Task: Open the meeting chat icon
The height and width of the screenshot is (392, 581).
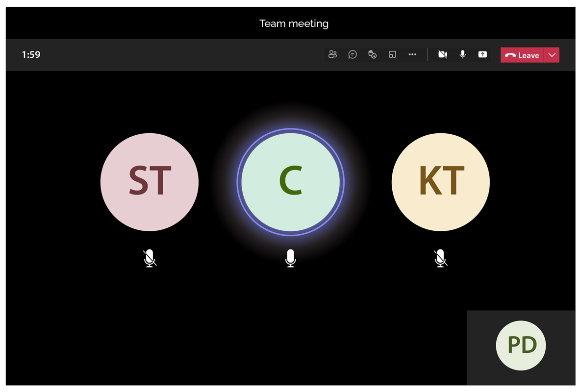Action: pos(353,54)
